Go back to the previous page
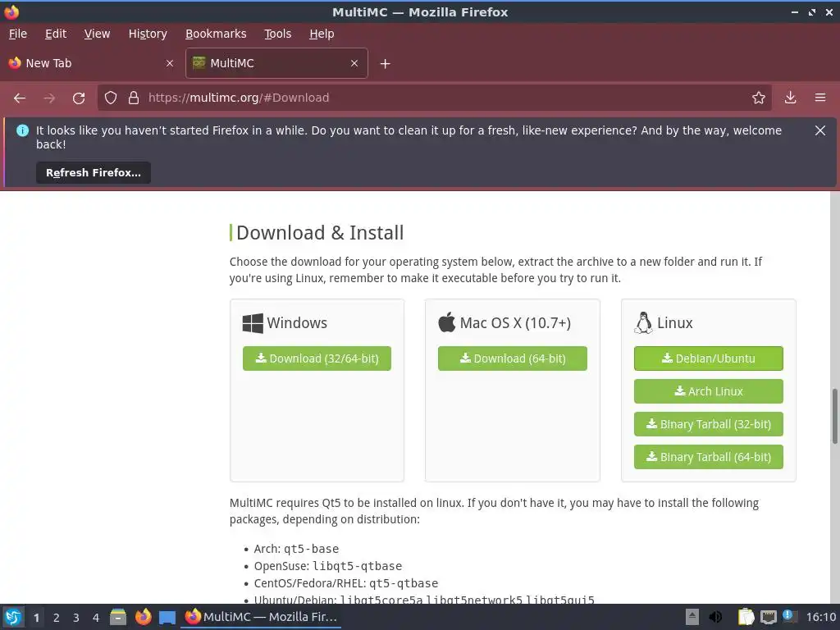 tap(20, 98)
